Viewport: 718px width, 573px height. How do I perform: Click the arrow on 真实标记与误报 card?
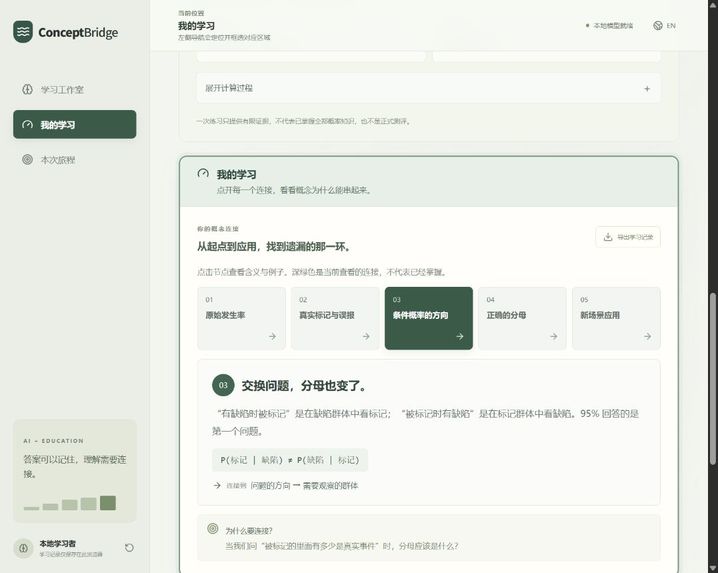coord(366,336)
